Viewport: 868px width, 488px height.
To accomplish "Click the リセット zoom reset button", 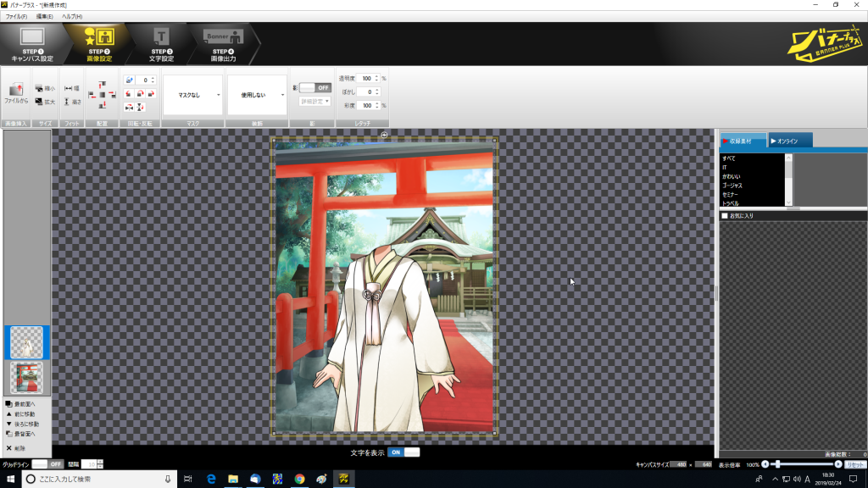I will click(854, 464).
